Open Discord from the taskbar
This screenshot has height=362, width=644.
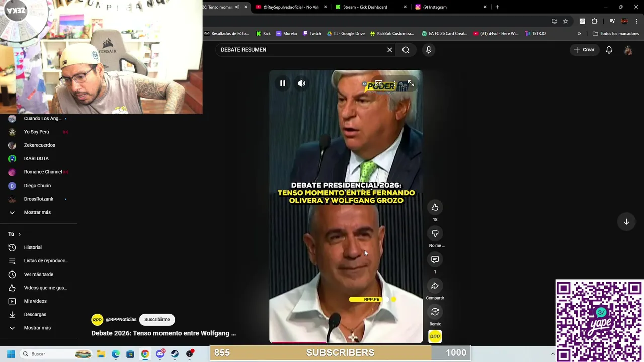[160, 354]
